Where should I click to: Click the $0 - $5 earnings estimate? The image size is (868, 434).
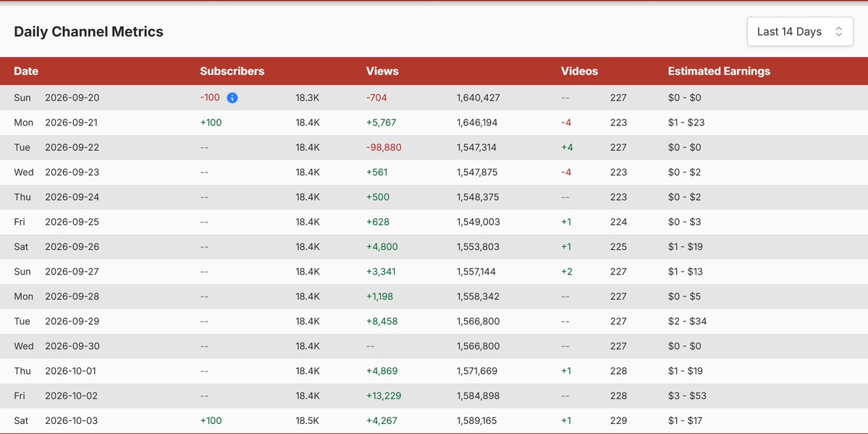[x=684, y=296]
